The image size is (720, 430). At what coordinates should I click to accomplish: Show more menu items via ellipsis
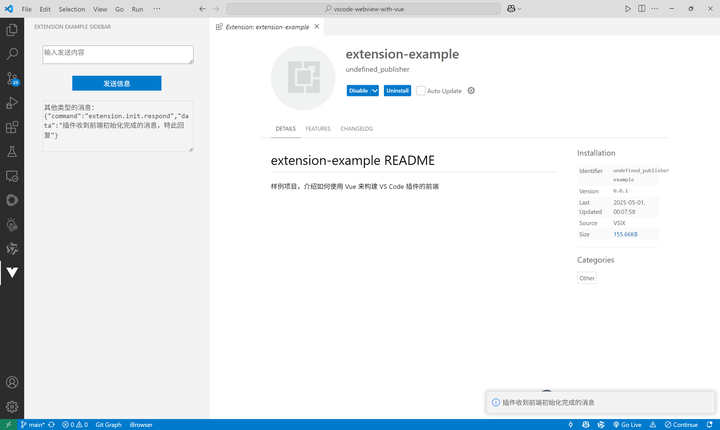157,9
